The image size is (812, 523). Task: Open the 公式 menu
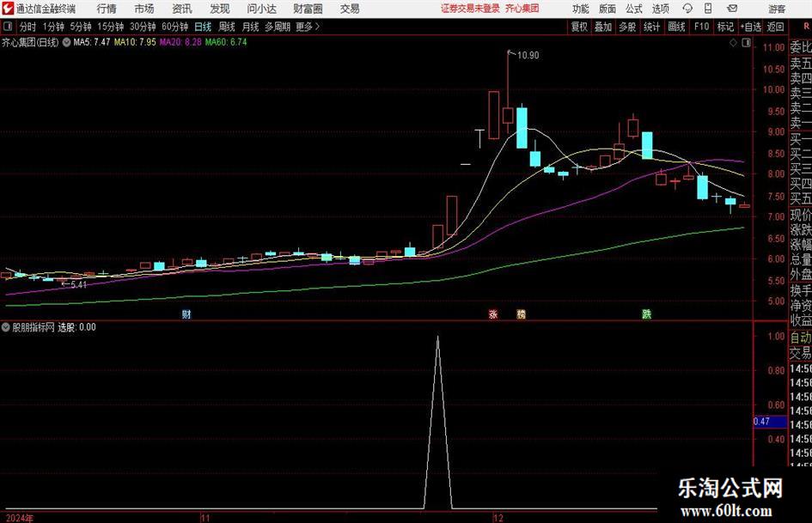click(x=634, y=9)
